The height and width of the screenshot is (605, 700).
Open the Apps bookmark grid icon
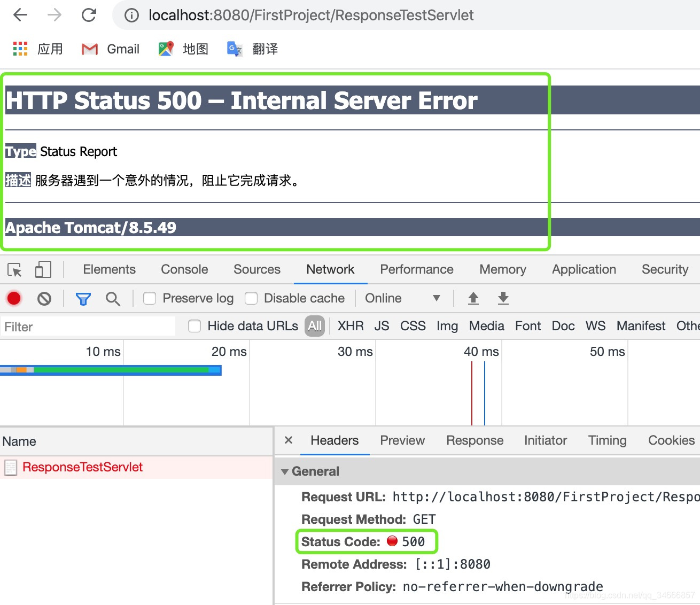tap(20, 49)
